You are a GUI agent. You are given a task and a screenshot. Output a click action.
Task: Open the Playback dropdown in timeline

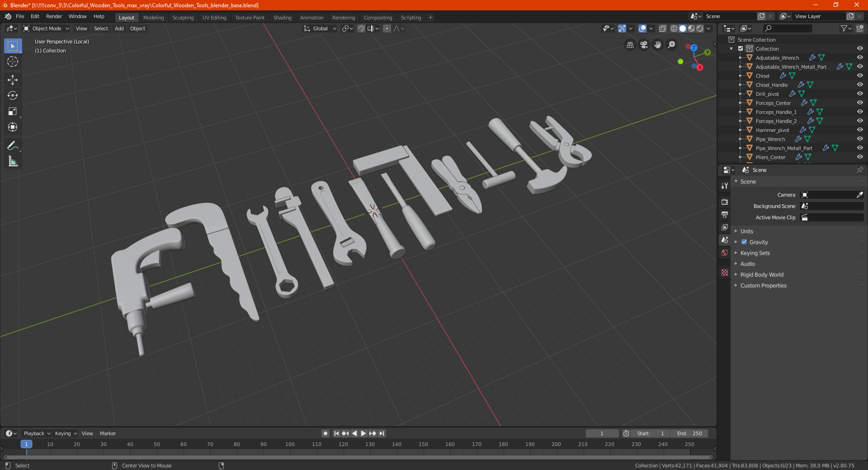pyautogui.click(x=37, y=433)
